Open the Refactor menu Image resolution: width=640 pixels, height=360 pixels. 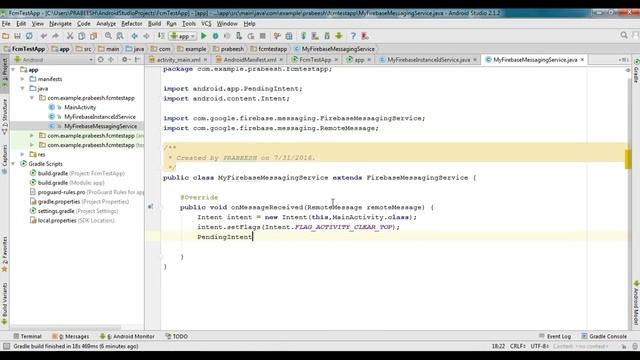[132, 24]
